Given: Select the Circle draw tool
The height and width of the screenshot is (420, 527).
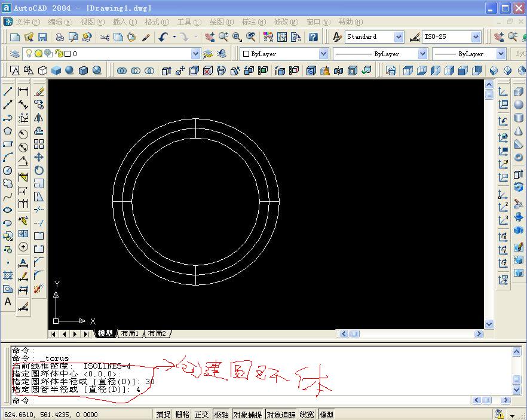Looking at the screenshot, I should pos(8,170).
